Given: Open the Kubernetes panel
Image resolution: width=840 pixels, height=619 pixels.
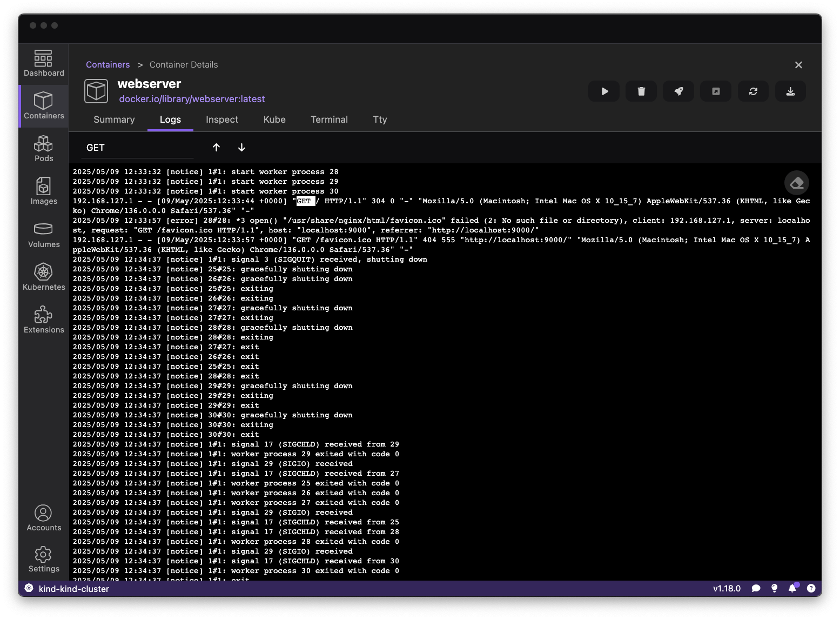Looking at the screenshot, I should coord(43,277).
